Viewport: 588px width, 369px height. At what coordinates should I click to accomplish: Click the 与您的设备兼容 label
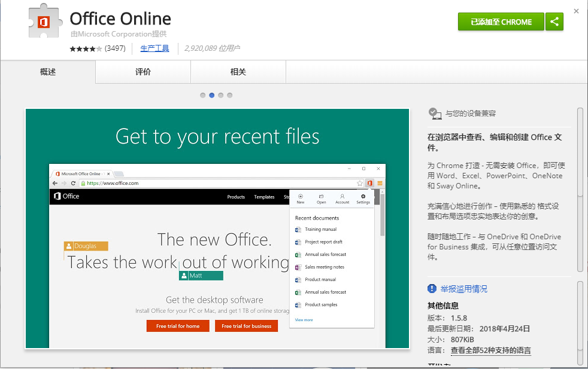pos(470,114)
